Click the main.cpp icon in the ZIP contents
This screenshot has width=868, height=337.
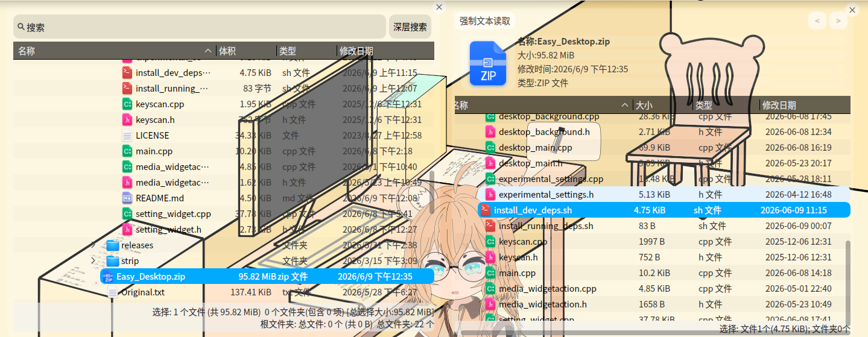click(x=490, y=273)
